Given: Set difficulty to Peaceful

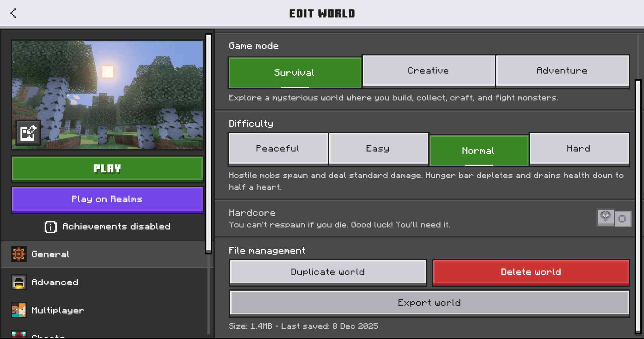Looking at the screenshot, I should (x=278, y=149).
